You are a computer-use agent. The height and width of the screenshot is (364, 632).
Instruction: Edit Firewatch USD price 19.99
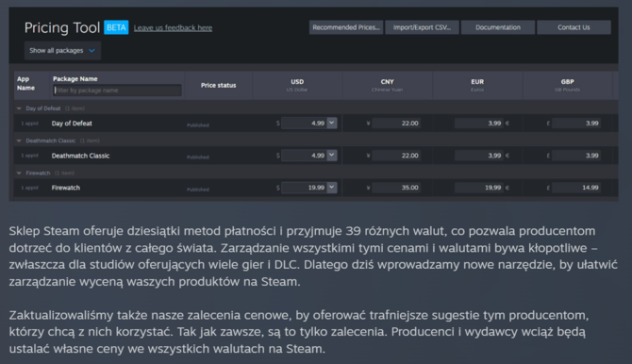(x=305, y=188)
